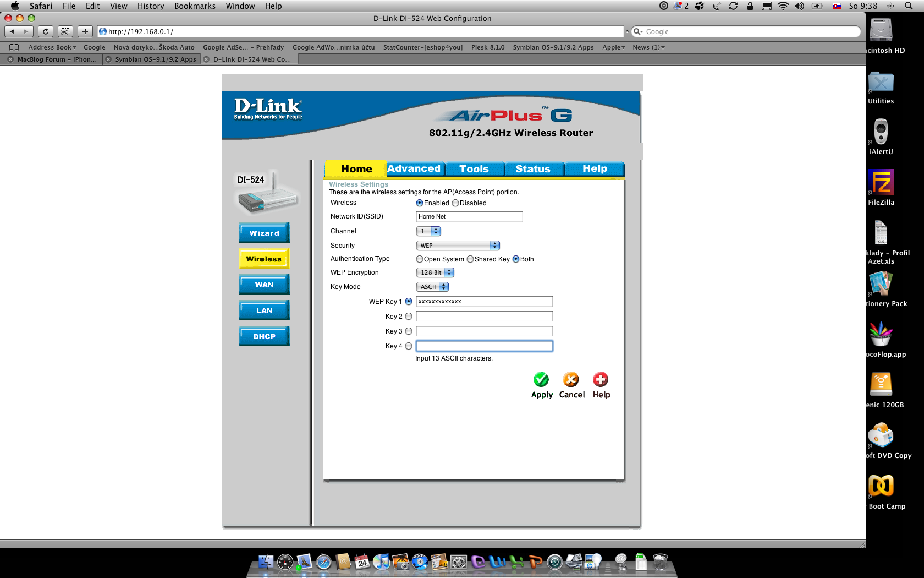Launch iDVD from the Dock
Image resolution: width=924 pixels, height=578 pixels.
(x=420, y=561)
